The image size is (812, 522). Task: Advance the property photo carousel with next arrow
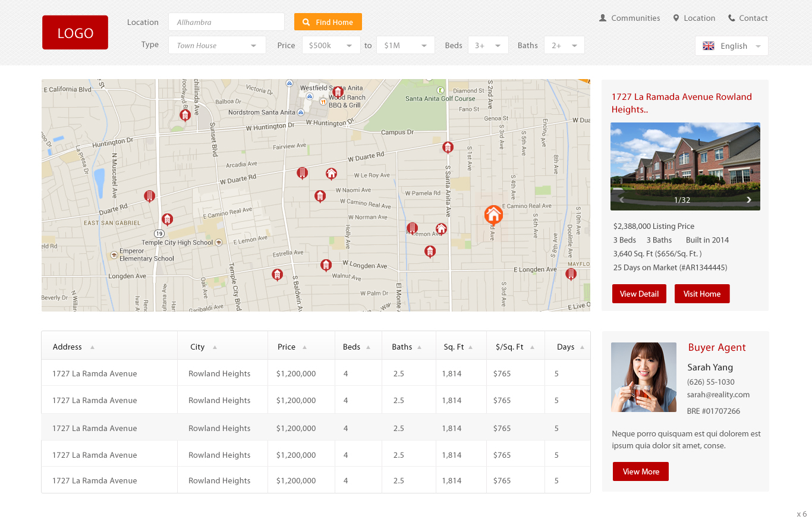coord(748,199)
